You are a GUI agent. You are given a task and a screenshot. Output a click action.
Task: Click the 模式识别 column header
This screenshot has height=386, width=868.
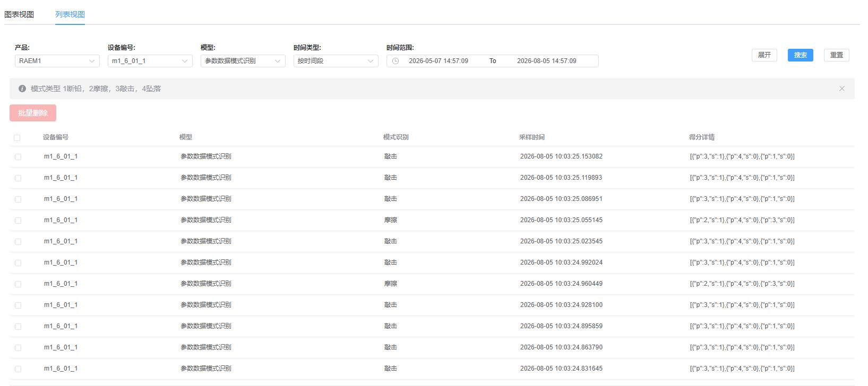pos(396,137)
